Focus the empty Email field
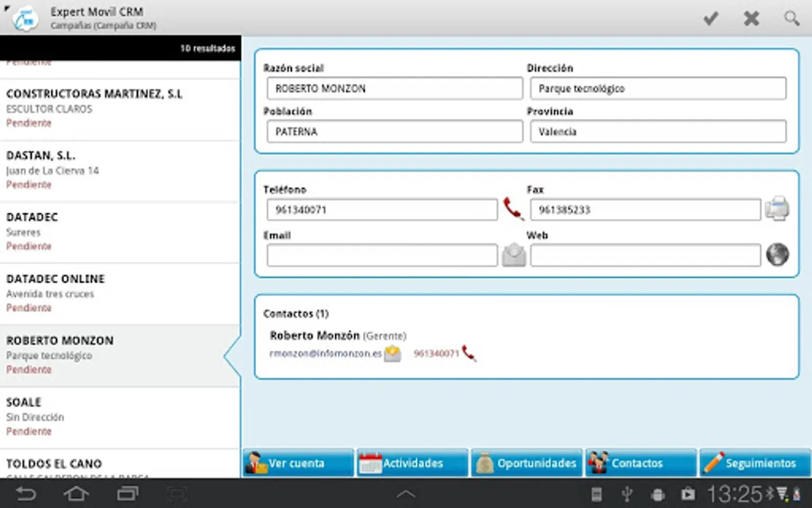Screen dimensions: 812x508 (x=382, y=255)
